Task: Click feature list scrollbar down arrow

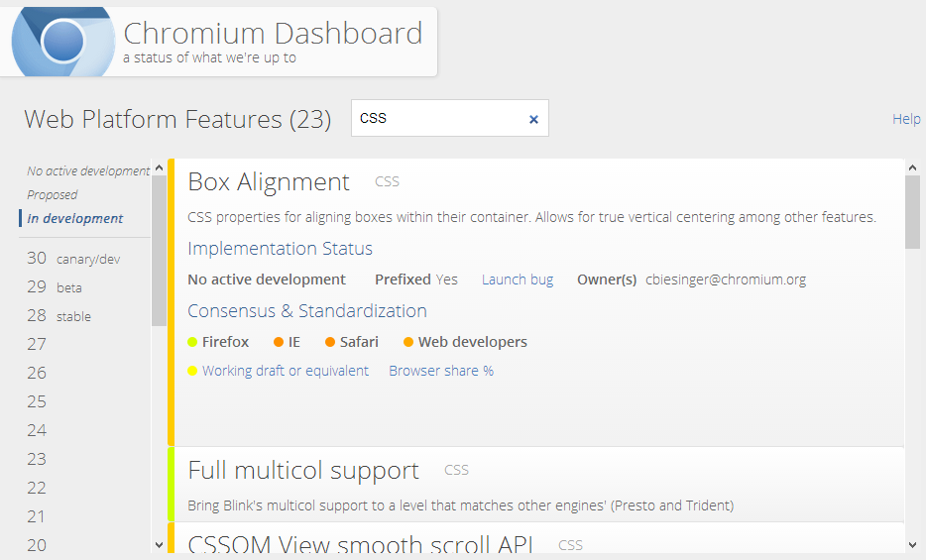Action: coord(912,545)
